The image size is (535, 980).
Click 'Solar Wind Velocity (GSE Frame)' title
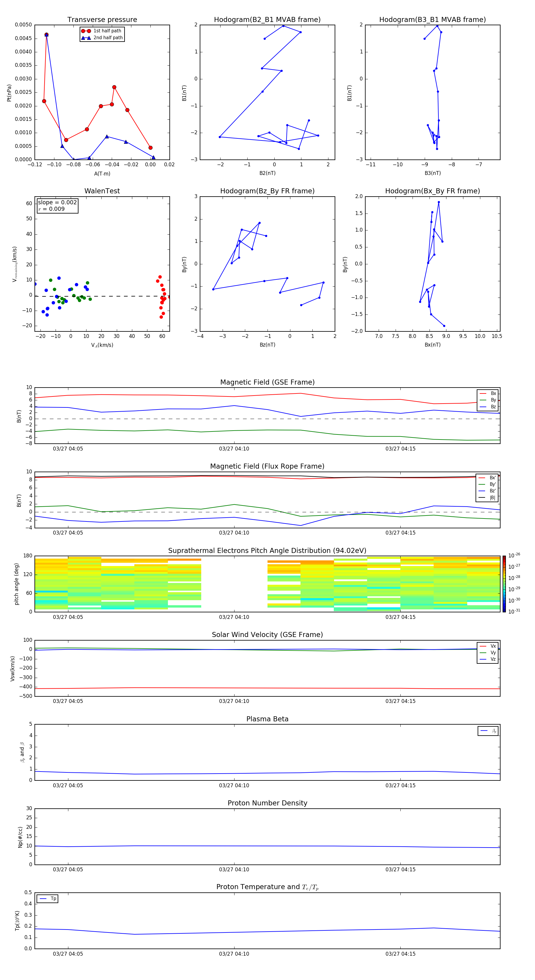click(267, 635)
